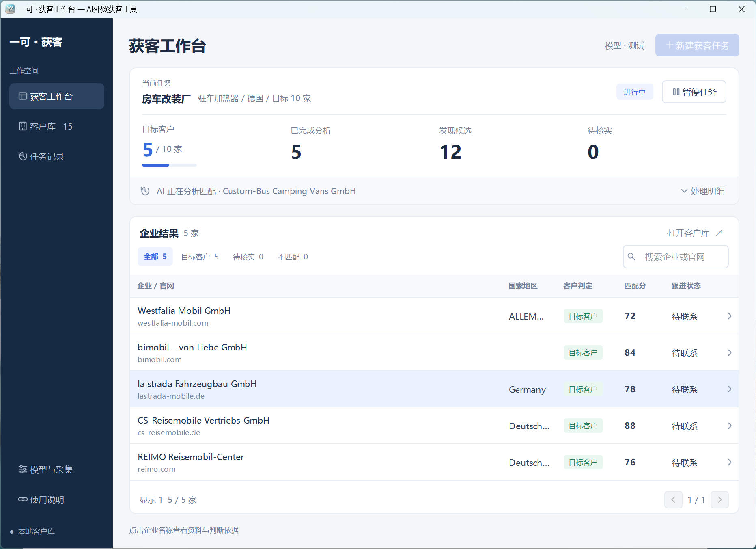Click the Westfalia Mobil GmbH company name
This screenshot has width=756, height=549.
coord(184,311)
